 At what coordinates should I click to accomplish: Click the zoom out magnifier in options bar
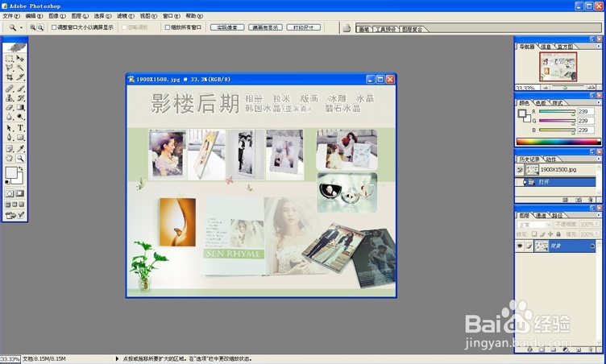(x=40, y=27)
